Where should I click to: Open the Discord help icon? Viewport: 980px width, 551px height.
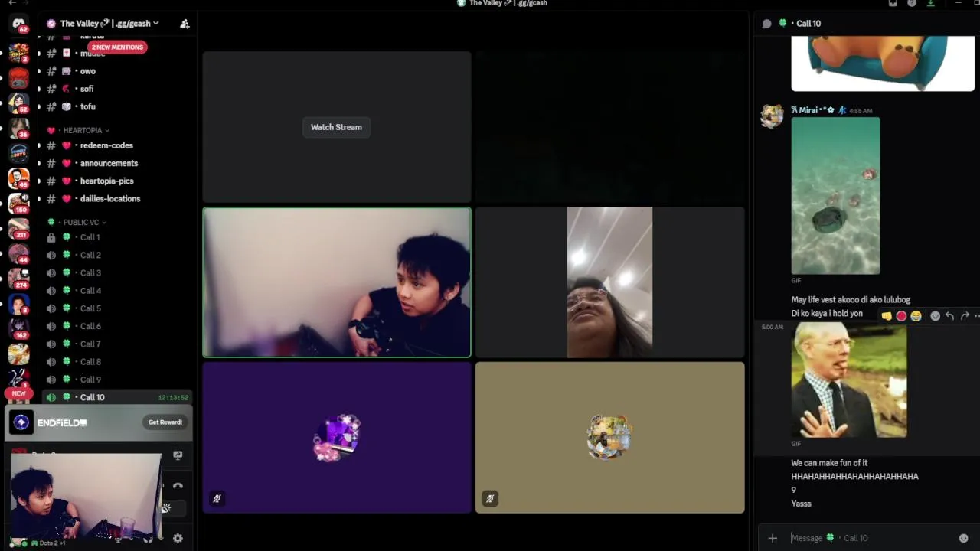coord(911,3)
